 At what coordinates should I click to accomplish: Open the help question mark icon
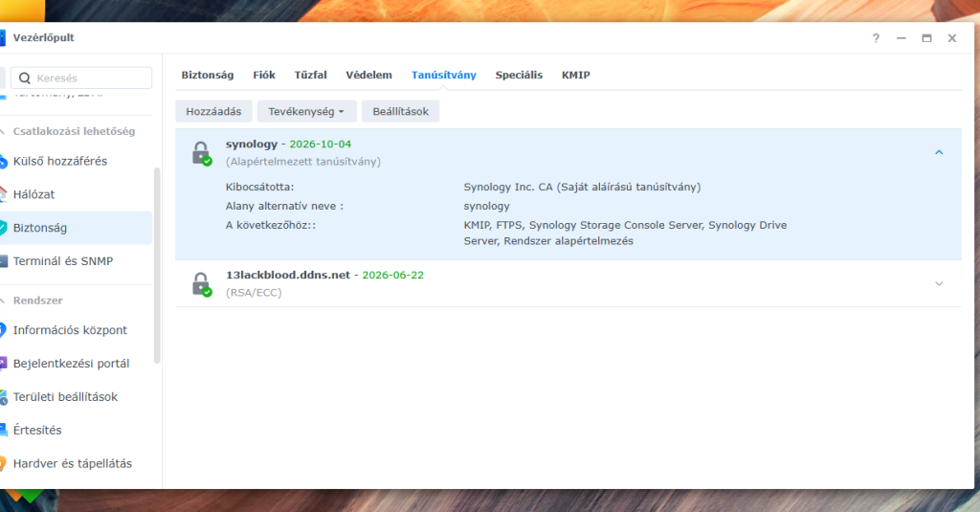pos(876,38)
